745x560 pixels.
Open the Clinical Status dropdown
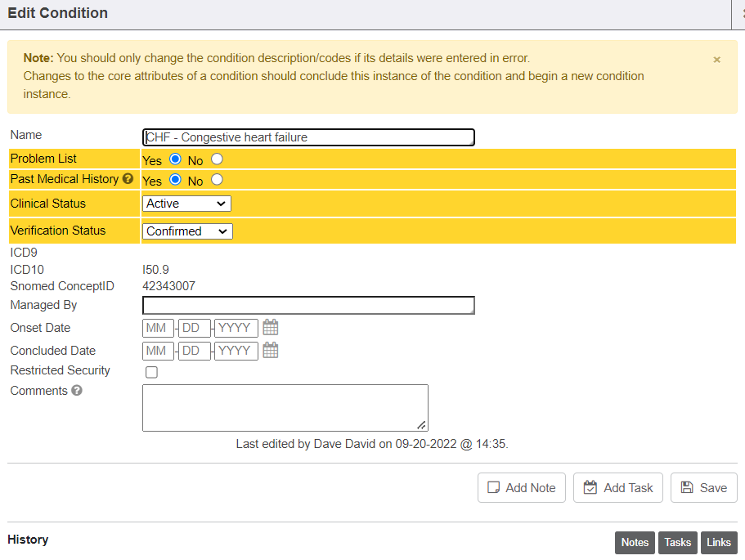(x=186, y=204)
